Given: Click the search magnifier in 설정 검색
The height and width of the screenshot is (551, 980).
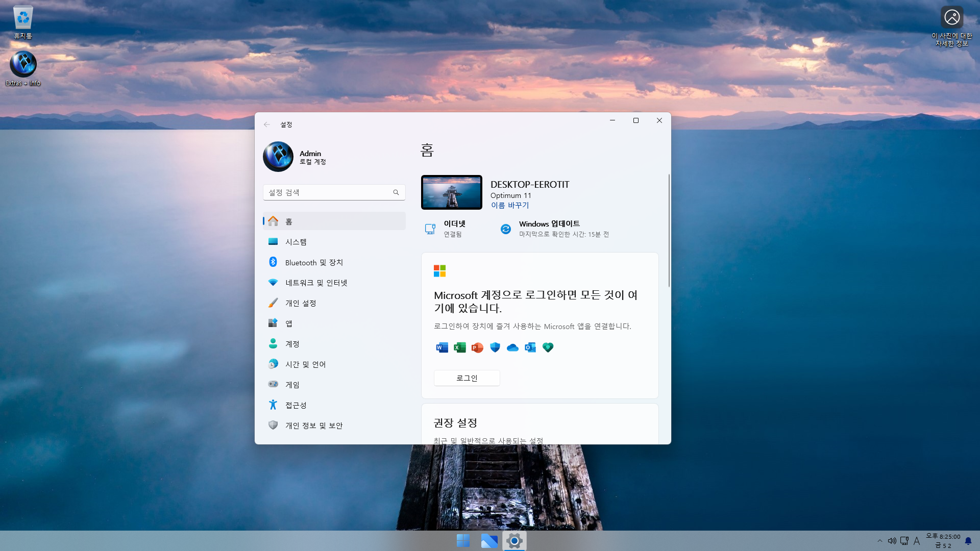Looking at the screenshot, I should tap(396, 192).
